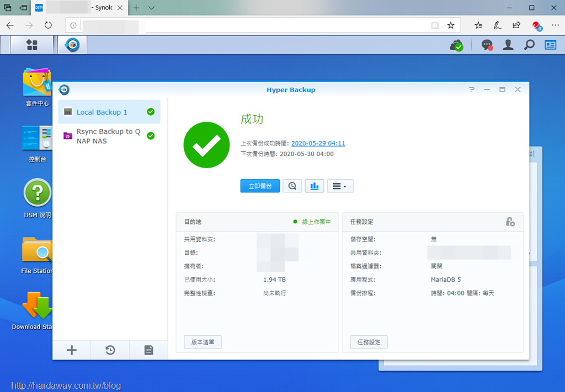
Task: Click the browser set tabs aside icon
Action: [x=23, y=8]
